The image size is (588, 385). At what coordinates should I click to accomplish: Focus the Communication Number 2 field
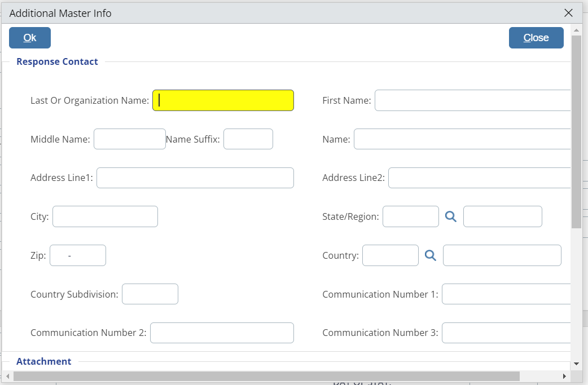click(x=222, y=333)
